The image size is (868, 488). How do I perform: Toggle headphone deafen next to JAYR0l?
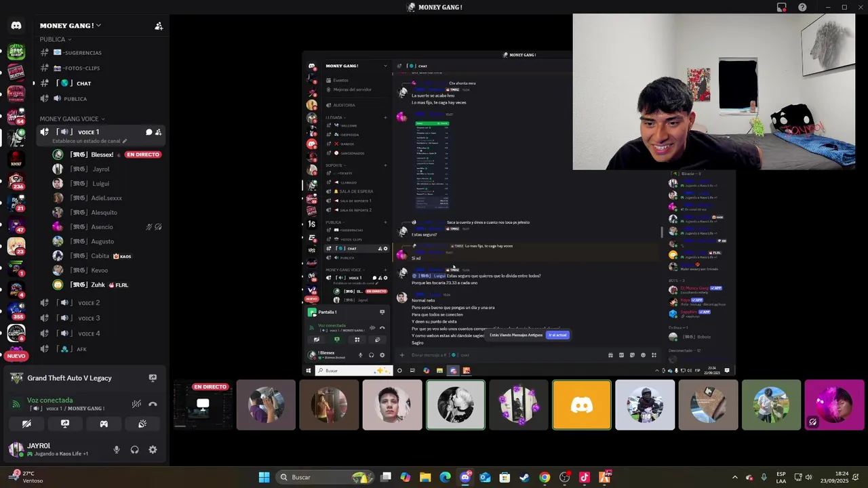(x=134, y=449)
